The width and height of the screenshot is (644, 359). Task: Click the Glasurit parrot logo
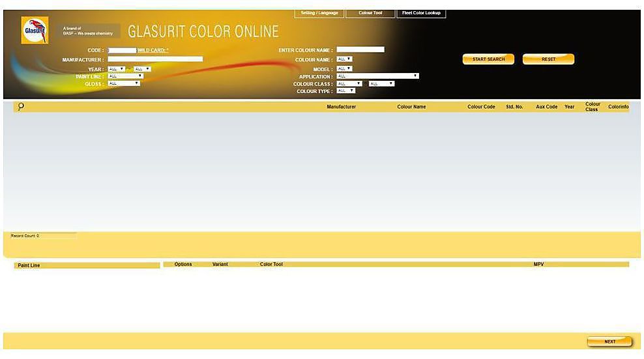(35, 31)
